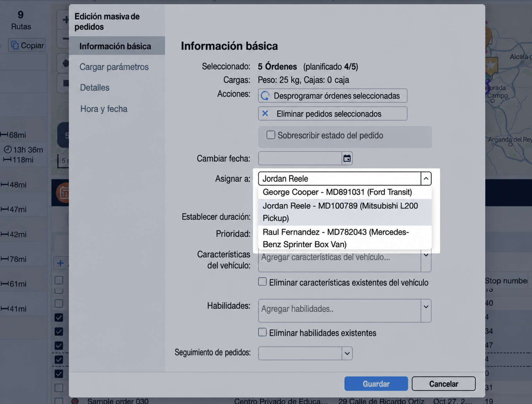Click the Stop number column header
The height and width of the screenshot is (404, 532).
point(506,281)
